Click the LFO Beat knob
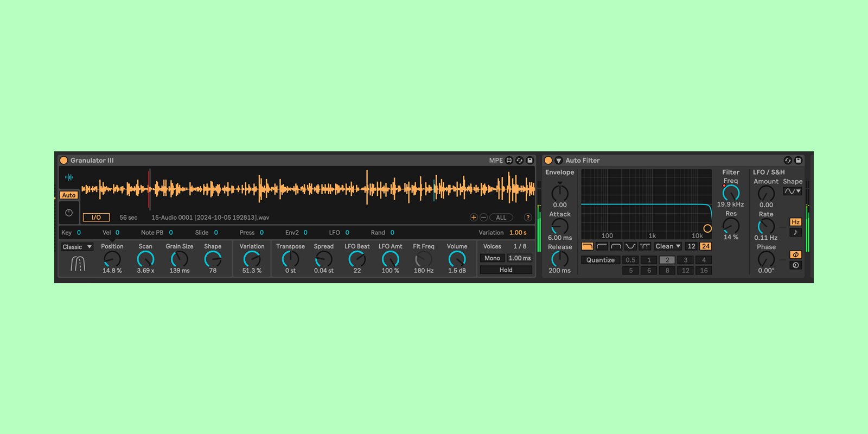 click(x=357, y=259)
